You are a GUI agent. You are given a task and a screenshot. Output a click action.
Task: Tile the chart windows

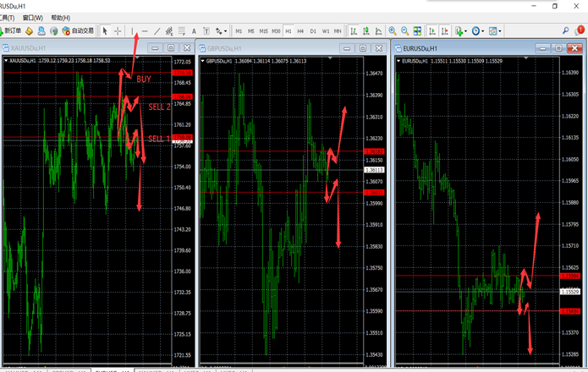pyautogui.click(x=416, y=30)
